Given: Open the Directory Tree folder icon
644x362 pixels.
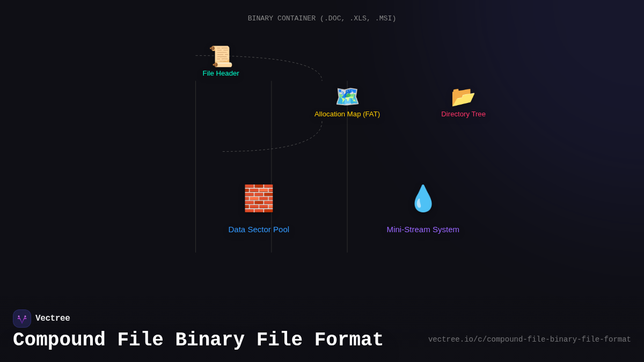Looking at the screenshot, I should 463,97.
